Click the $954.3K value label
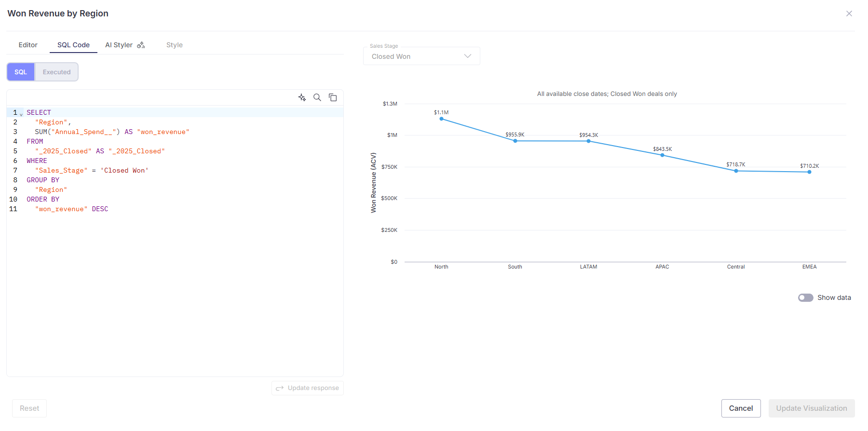Screen dimensions: 868x431 coord(589,135)
